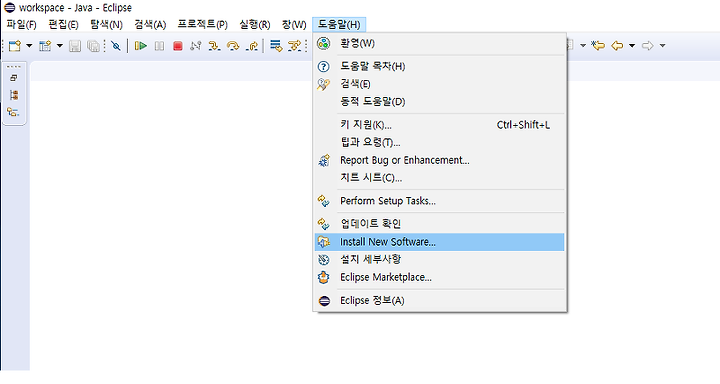Choose 키 지원(K)... menu entry
This screenshot has width=720, height=384.
tap(439, 125)
